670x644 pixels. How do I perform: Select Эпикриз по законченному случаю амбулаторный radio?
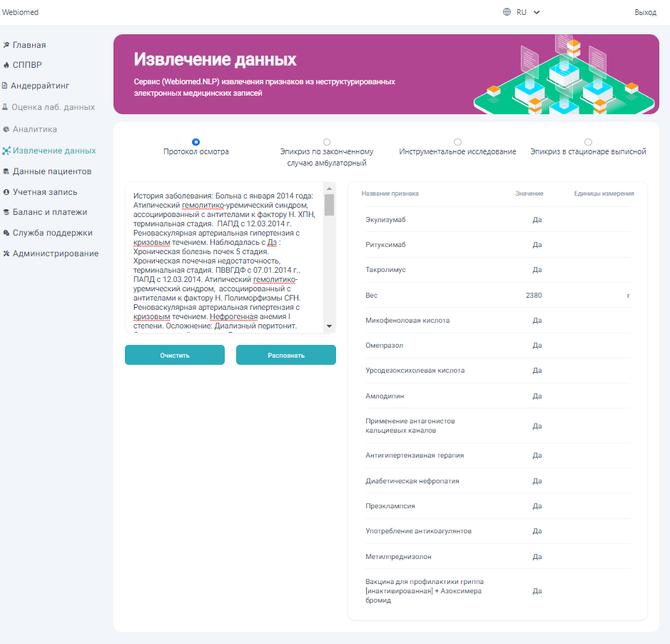pos(327,142)
